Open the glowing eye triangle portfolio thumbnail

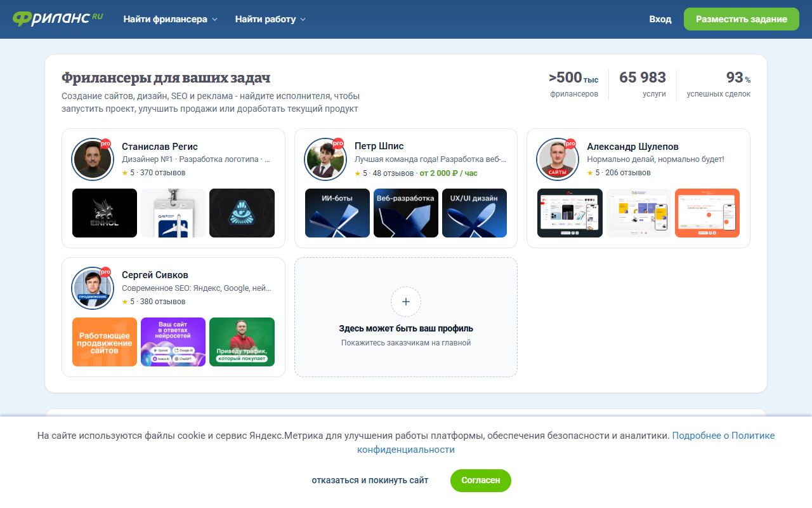tap(242, 213)
